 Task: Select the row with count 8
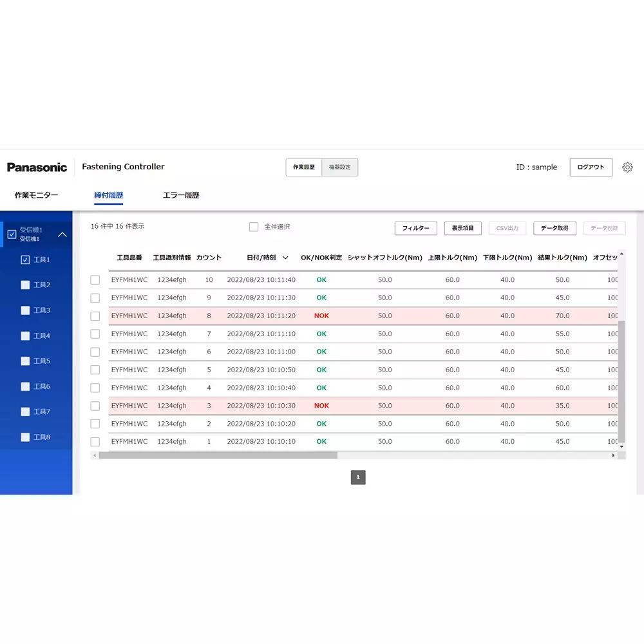[95, 316]
